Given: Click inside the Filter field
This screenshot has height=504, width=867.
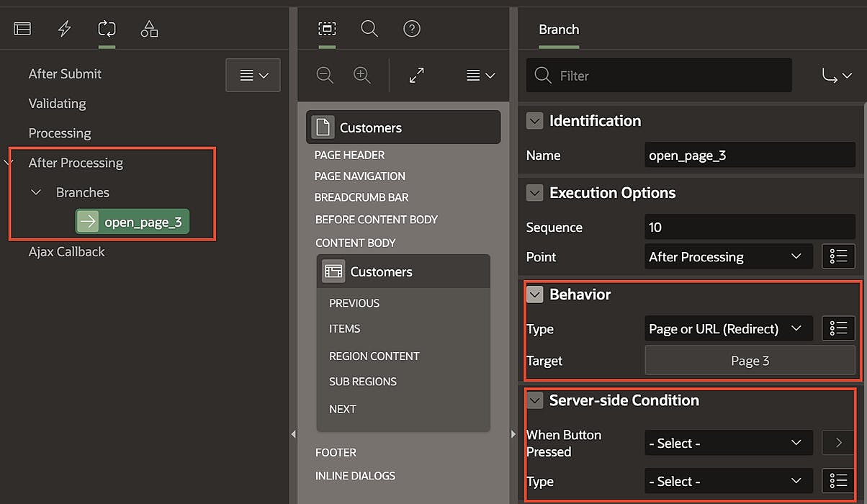Looking at the screenshot, I should coord(658,75).
